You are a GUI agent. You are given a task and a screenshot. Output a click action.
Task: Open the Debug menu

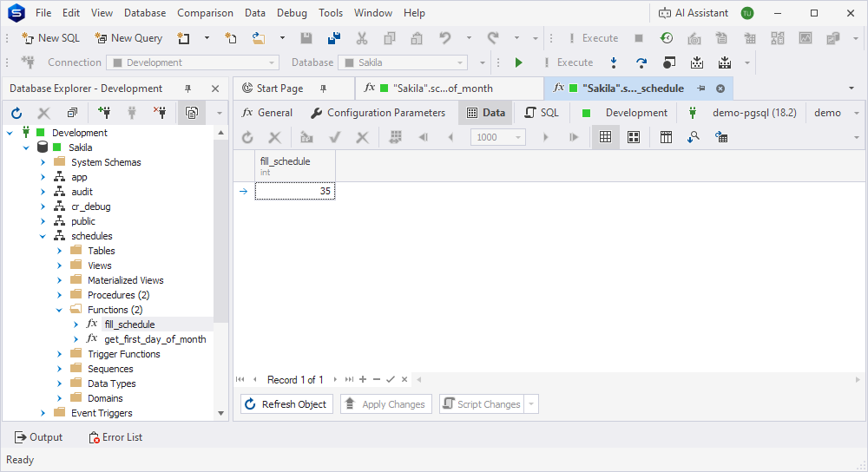[292, 13]
